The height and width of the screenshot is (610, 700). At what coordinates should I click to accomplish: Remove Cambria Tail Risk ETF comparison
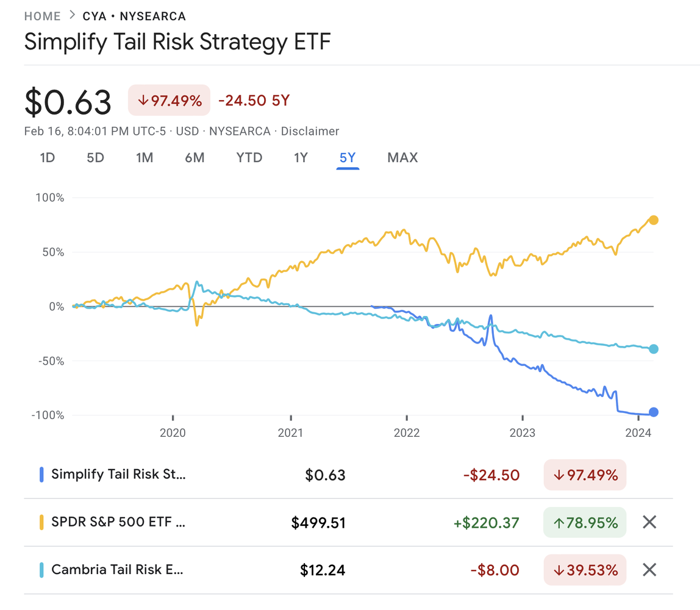click(x=649, y=570)
